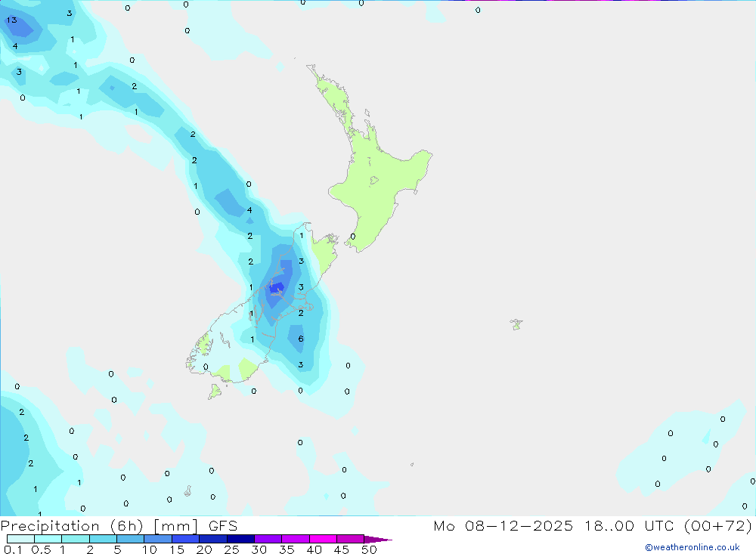Click the '0.5' legend scale label
The image size is (756, 554).
[x=41, y=549]
